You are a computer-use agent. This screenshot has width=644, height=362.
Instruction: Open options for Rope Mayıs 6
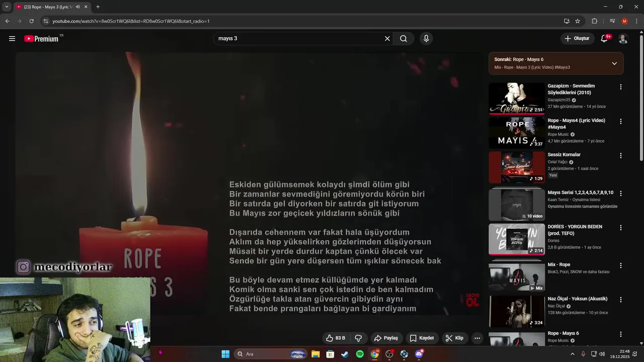(620, 334)
